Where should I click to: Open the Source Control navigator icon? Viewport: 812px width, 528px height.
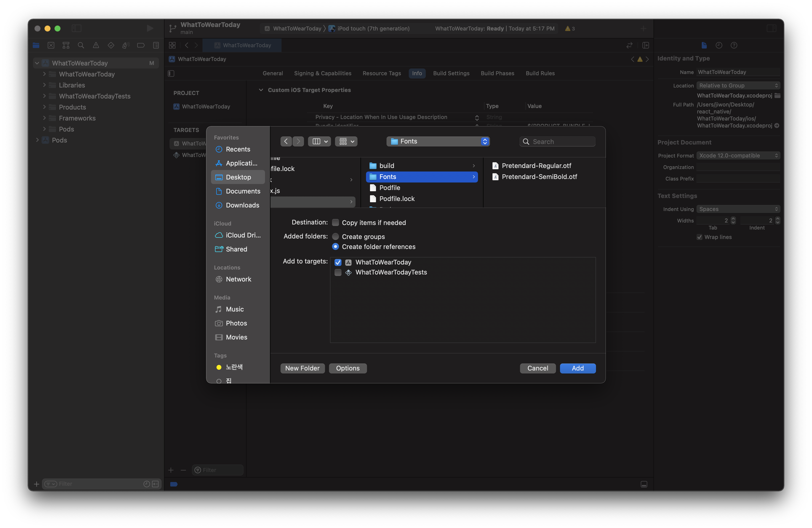coord(51,45)
